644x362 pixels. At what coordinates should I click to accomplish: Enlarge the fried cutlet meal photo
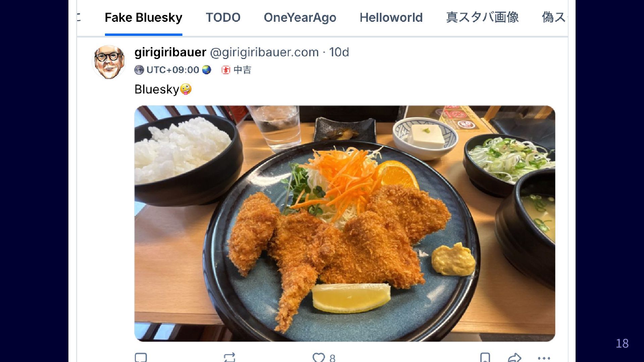tap(344, 224)
